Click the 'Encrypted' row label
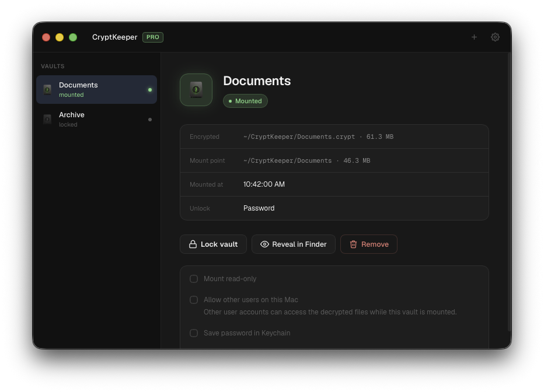Image resolution: width=544 pixels, height=392 pixels. (204, 136)
